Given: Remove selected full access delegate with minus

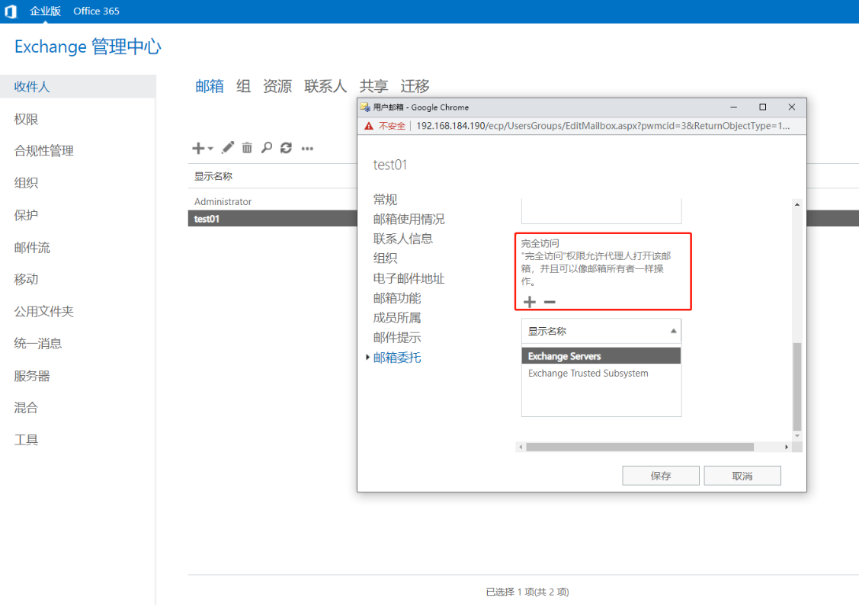Looking at the screenshot, I should pyautogui.click(x=550, y=302).
